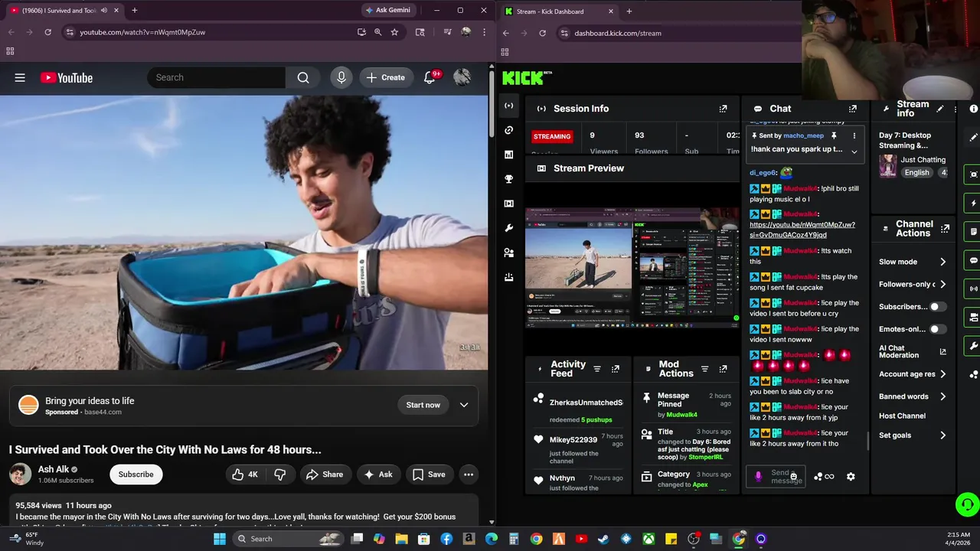This screenshot has width=980, height=551.
Task: Expand sponsored ad chevron
Action: click(464, 405)
